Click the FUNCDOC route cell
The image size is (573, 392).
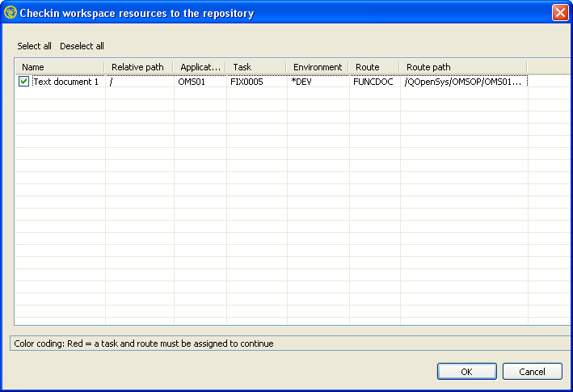(373, 82)
